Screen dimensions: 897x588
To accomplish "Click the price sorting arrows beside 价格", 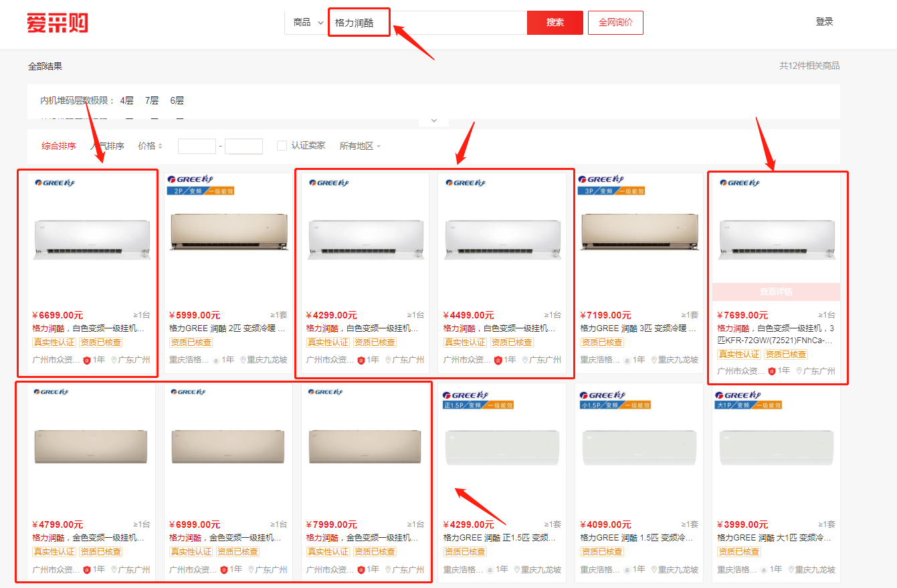I will tap(160, 146).
